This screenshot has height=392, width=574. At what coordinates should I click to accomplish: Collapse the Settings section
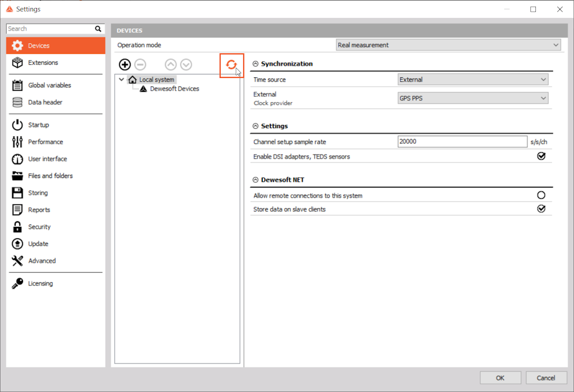point(256,126)
